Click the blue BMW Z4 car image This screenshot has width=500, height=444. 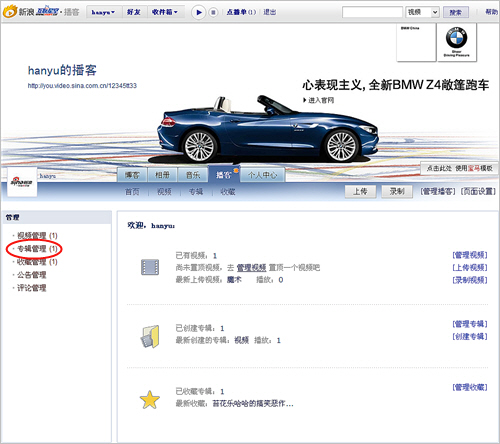(267, 128)
